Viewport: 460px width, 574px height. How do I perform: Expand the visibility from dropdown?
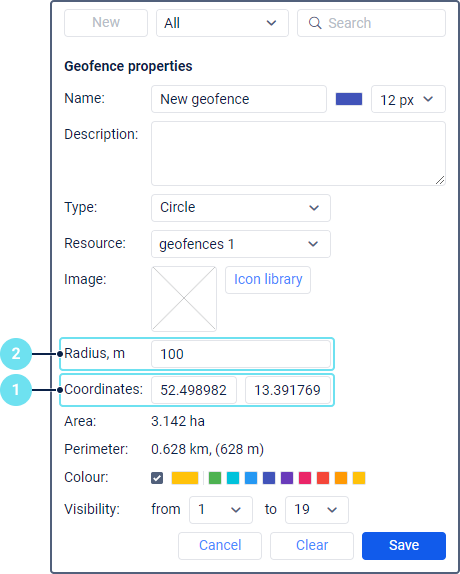click(x=221, y=510)
